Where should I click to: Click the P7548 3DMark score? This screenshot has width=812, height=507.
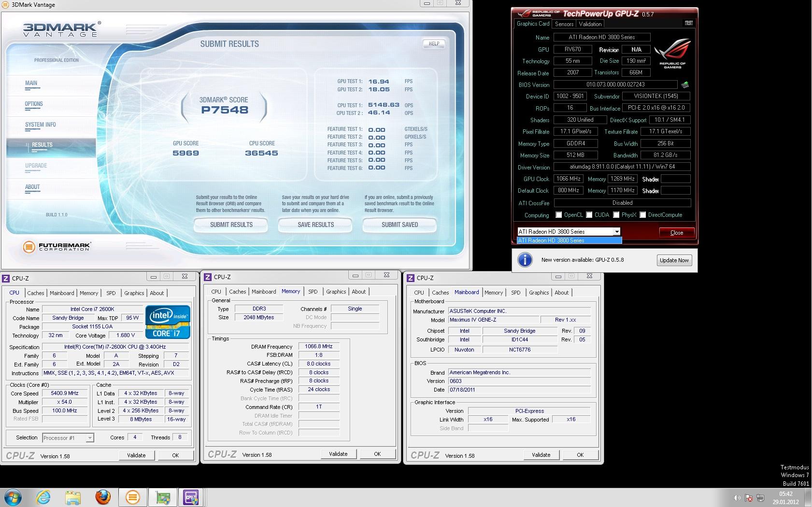click(x=225, y=110)
